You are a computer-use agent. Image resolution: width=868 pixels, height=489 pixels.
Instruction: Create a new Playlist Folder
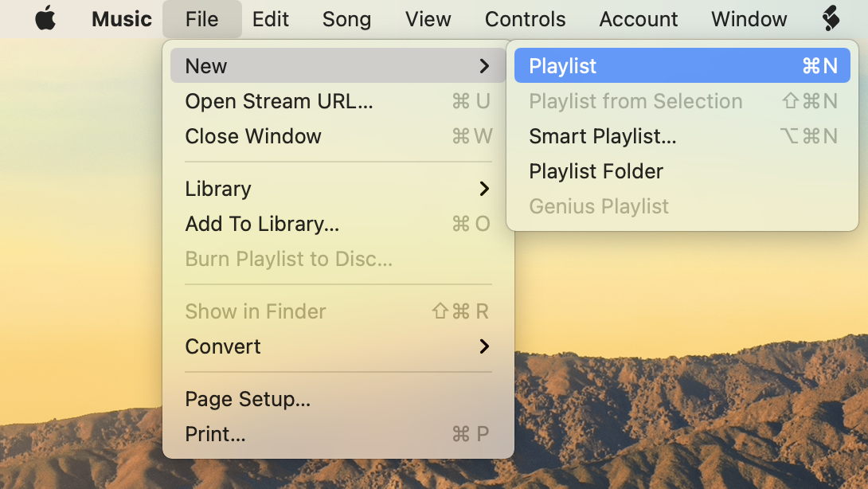[x=682, y=171]
